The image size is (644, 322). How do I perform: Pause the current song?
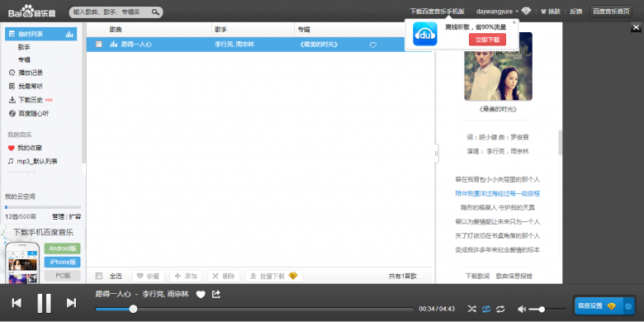click(45, 304)
